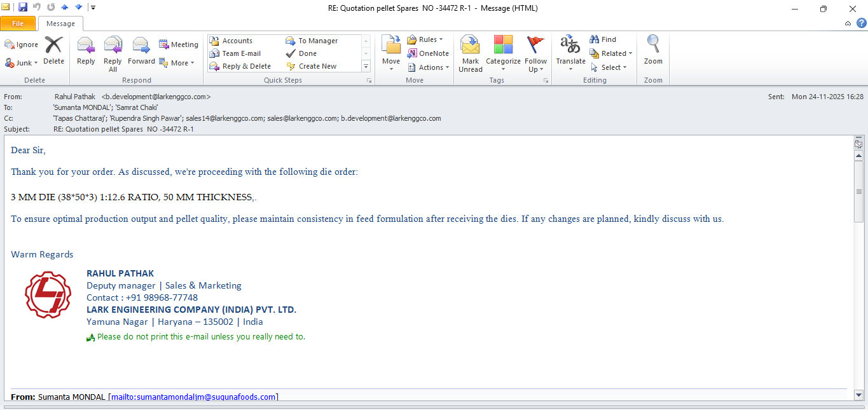868x410 pixels.
Task: Send message to OneNote
Action: pyautogui.click(x=428, y=53)
